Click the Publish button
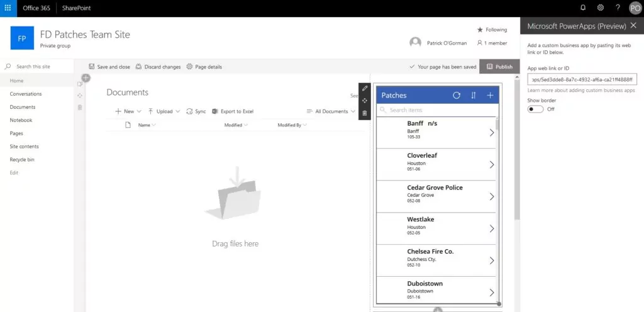This screenshot has height=312, width=644. pyautogui.click(x=499, y=67)
